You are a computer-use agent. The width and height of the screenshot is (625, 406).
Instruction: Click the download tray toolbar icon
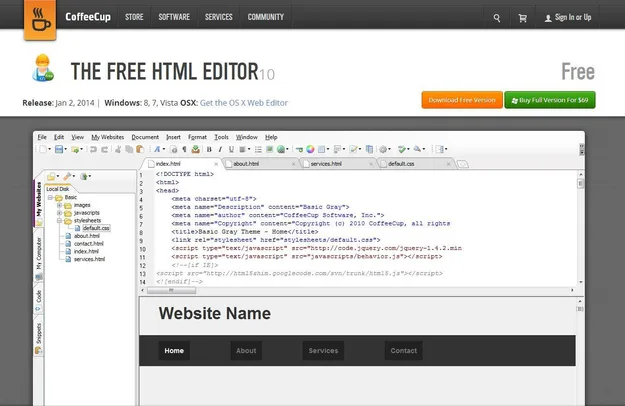[195, 149]
